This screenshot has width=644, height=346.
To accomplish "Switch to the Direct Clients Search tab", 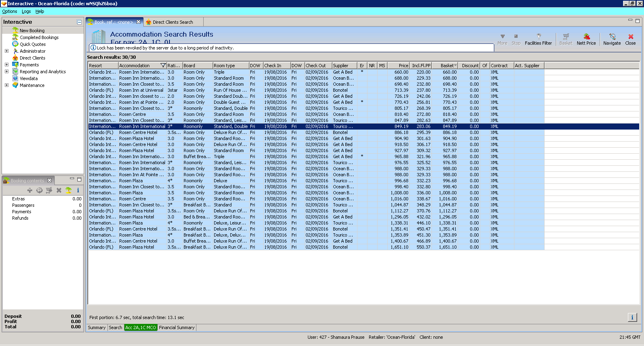I will point(173,22).
